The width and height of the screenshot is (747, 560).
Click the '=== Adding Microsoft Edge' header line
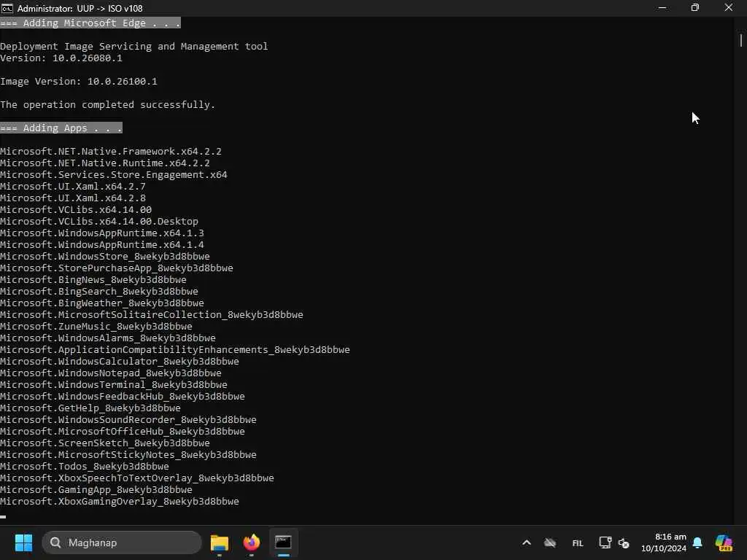coord(90,23)
